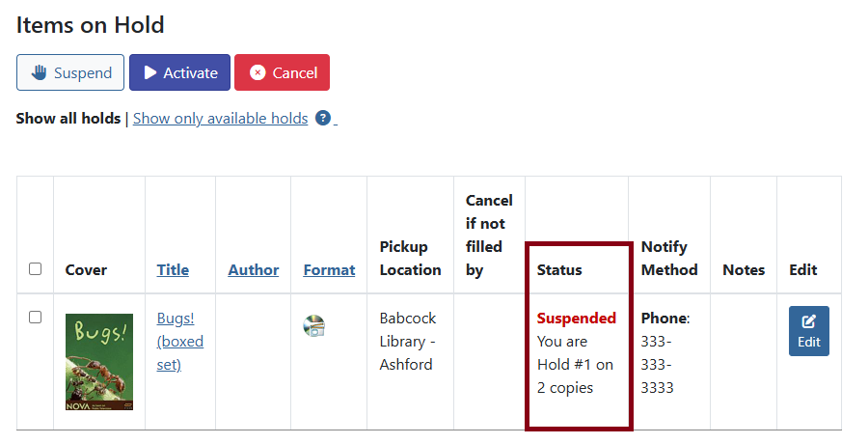This screenshot has height=444, width=868.
Task: Click the Show only available holds link
Action: (x=220, y=119)
